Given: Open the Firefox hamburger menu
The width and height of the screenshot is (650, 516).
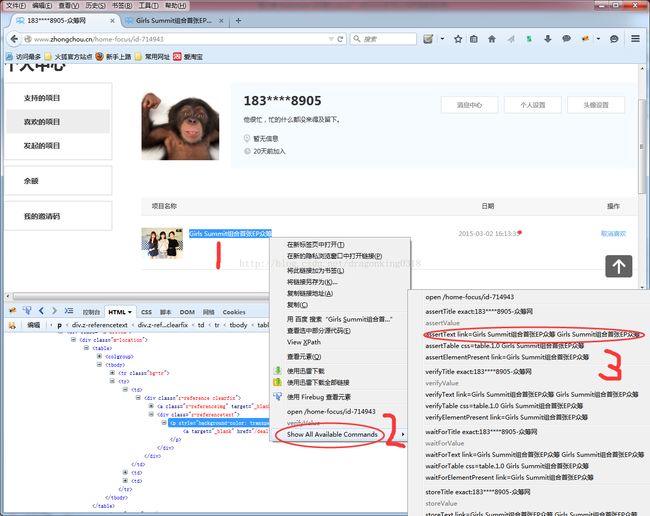Looking at the screenshot, I should tap(635, 39).
